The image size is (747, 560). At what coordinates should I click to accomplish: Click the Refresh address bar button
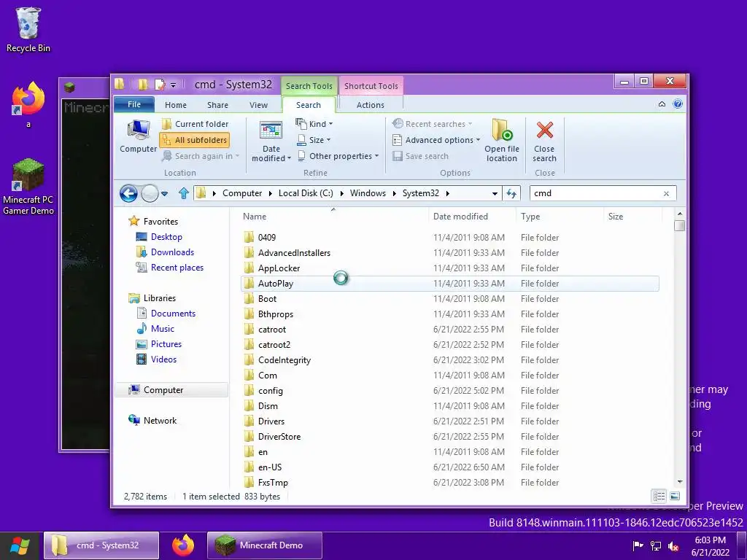511,193
